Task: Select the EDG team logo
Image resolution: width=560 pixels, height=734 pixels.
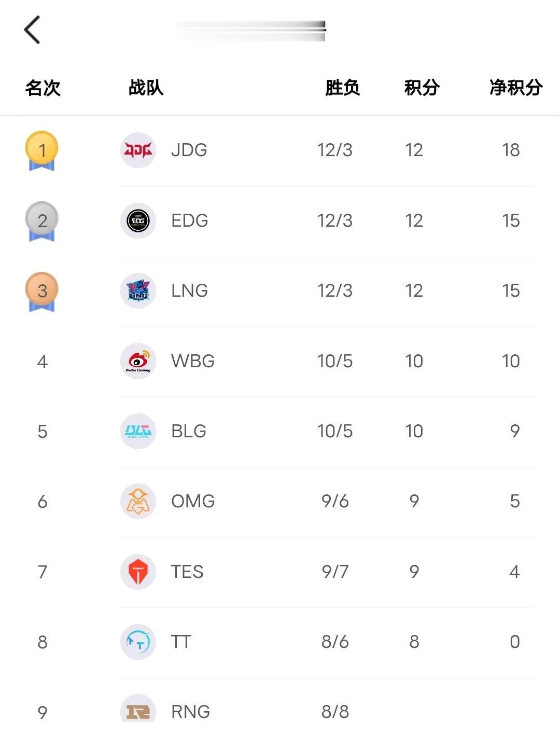Action: [138, 220]
